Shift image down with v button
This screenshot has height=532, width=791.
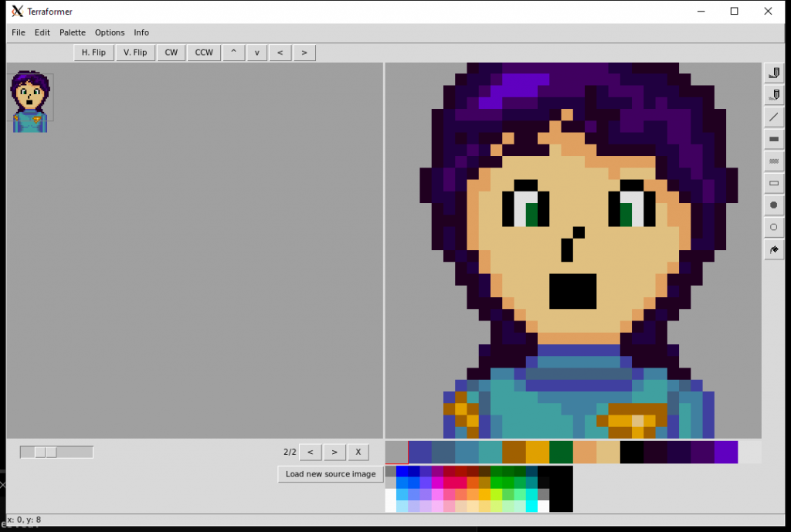pos(256,53)
